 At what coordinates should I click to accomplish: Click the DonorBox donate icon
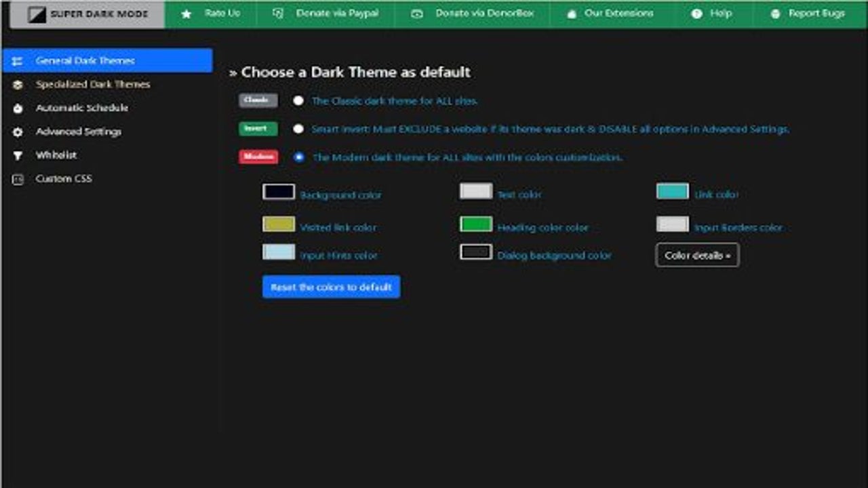tap(417, 14)
